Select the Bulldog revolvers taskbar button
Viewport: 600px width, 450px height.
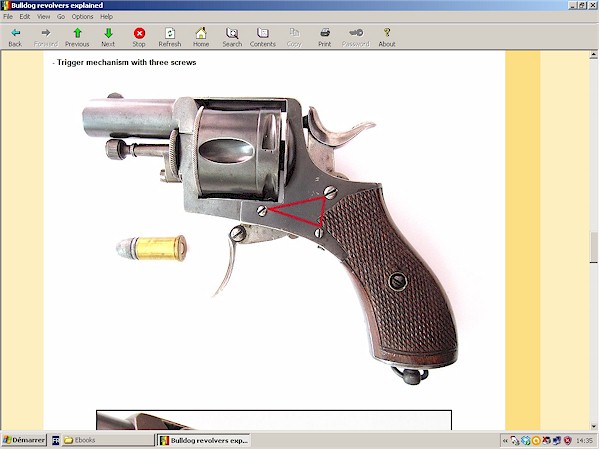(204, 440)
